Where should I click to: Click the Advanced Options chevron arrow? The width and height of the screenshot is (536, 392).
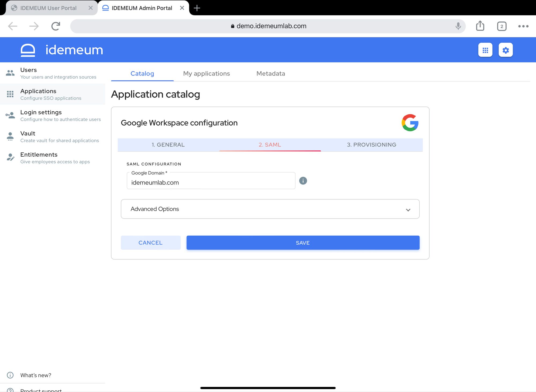point(408,210)
